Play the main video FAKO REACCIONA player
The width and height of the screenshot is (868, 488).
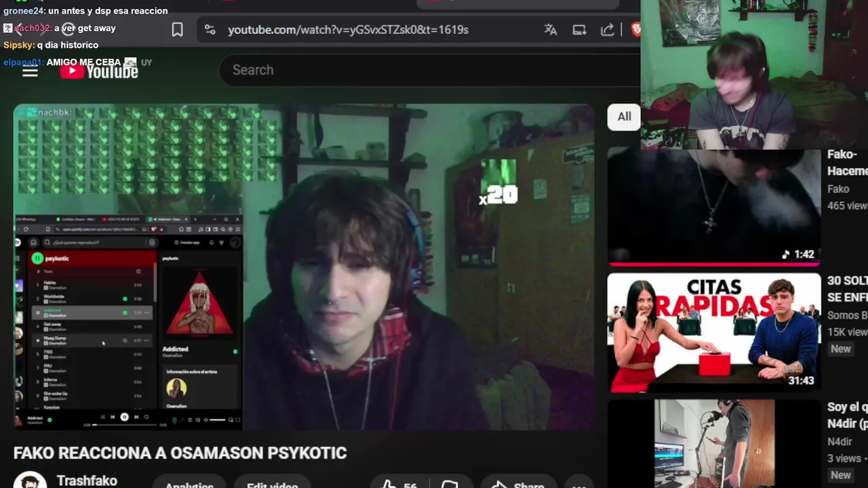pyautogui.click(x=304, y=267)
